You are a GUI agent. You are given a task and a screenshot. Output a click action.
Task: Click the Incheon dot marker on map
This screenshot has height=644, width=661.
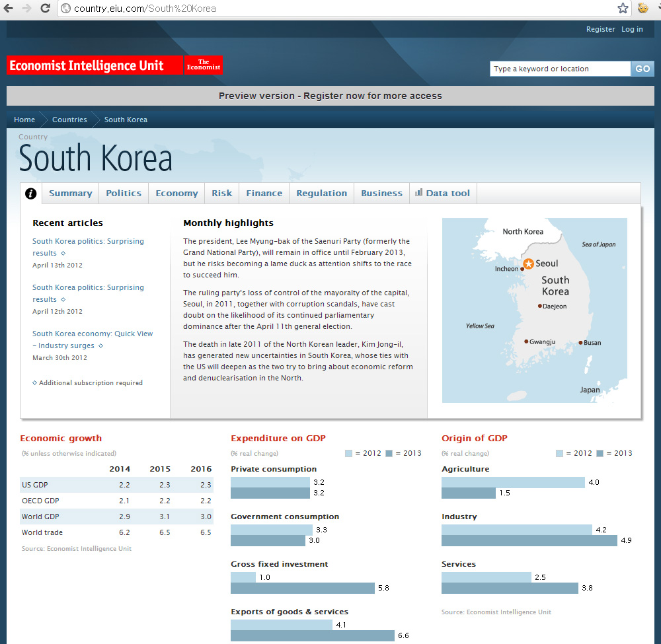pyautogui.click(x=522, y=269)
